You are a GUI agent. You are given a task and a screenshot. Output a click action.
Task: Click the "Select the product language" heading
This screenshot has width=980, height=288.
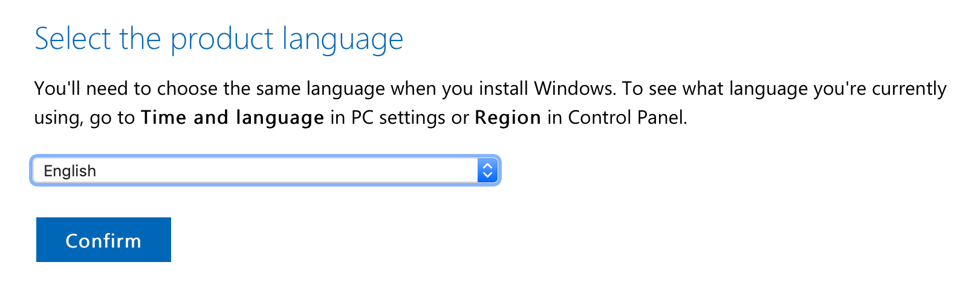tap(218, 39)
